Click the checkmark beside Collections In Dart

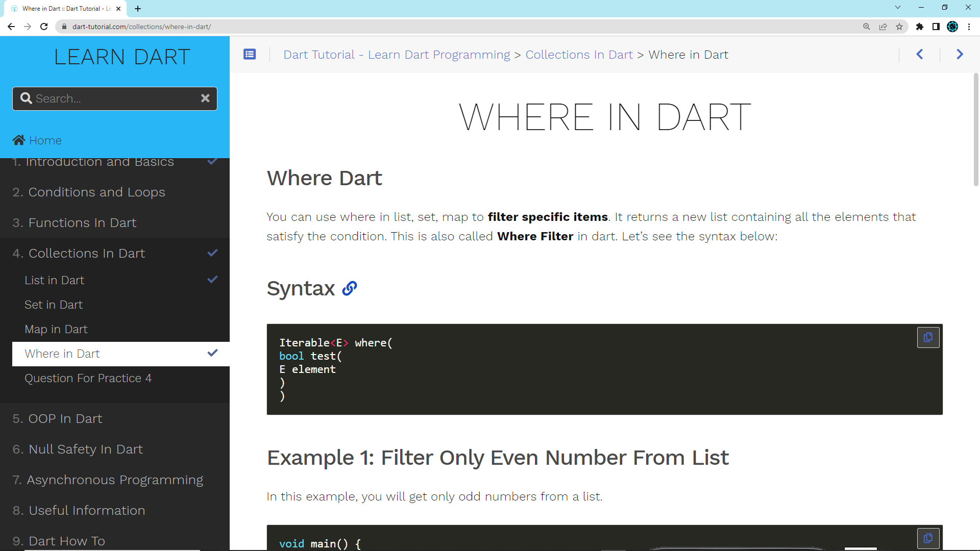(213, 253)
